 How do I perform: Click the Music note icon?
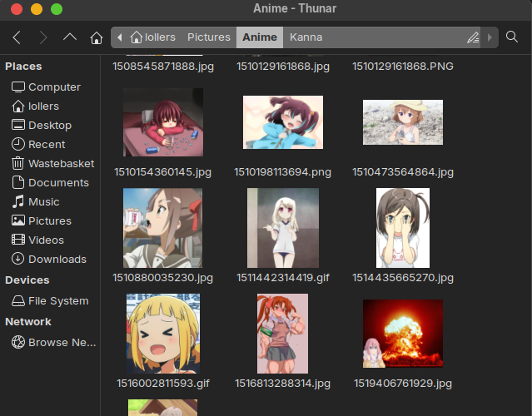(x=18, y=201)
